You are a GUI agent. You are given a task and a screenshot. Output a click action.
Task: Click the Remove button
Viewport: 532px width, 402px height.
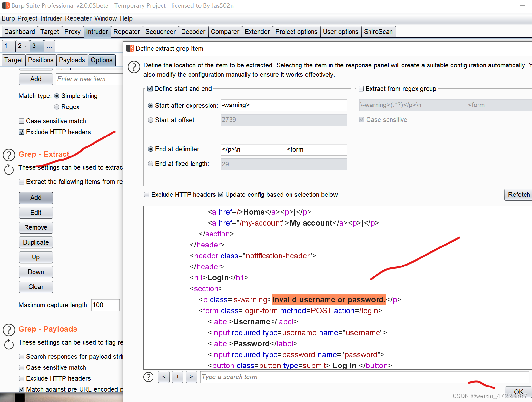click(x=36, y=227)
